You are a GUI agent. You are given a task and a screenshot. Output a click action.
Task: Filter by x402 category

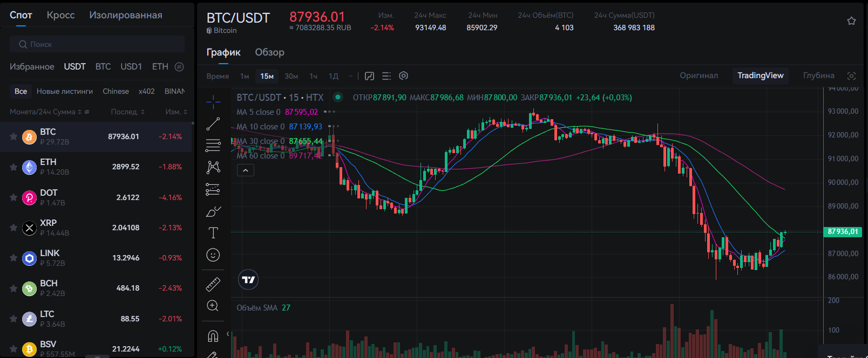point(147,92)
